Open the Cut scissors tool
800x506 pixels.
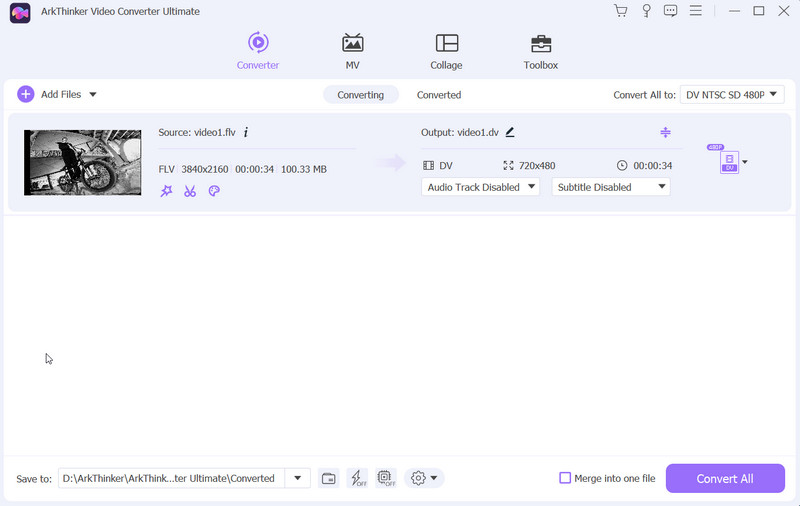click(x=190, y=191)
